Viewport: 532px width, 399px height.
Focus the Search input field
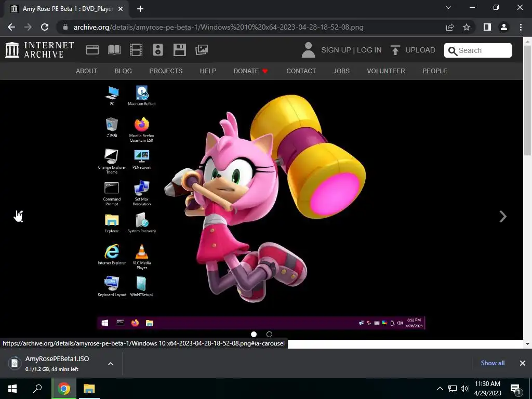coord(478,50)
